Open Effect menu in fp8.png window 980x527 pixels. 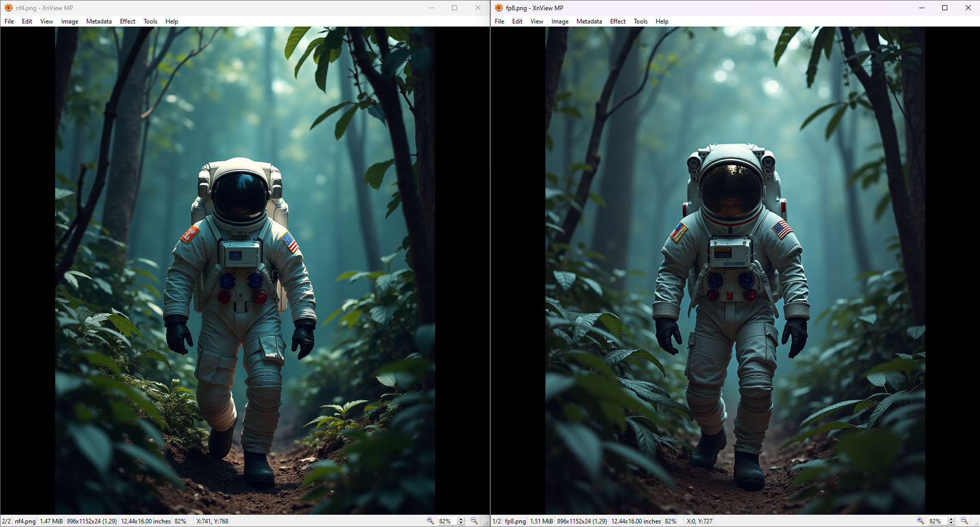(618, 21)
